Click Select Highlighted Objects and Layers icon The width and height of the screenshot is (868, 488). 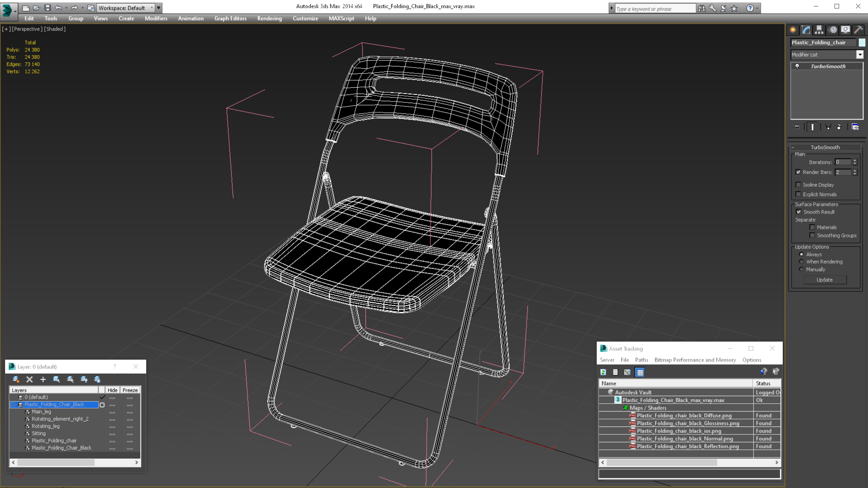coord(57,379)
